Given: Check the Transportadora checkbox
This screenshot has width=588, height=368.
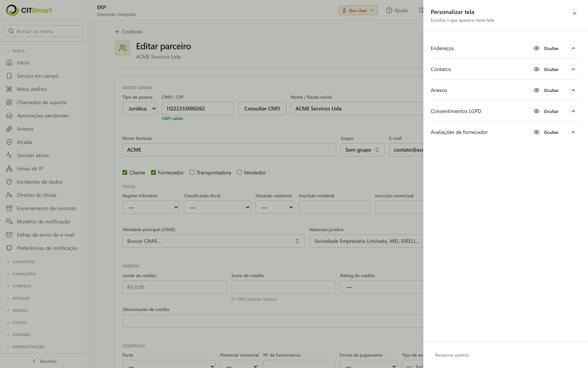Looking at the screenshot, I should click(x=192, y=173).
